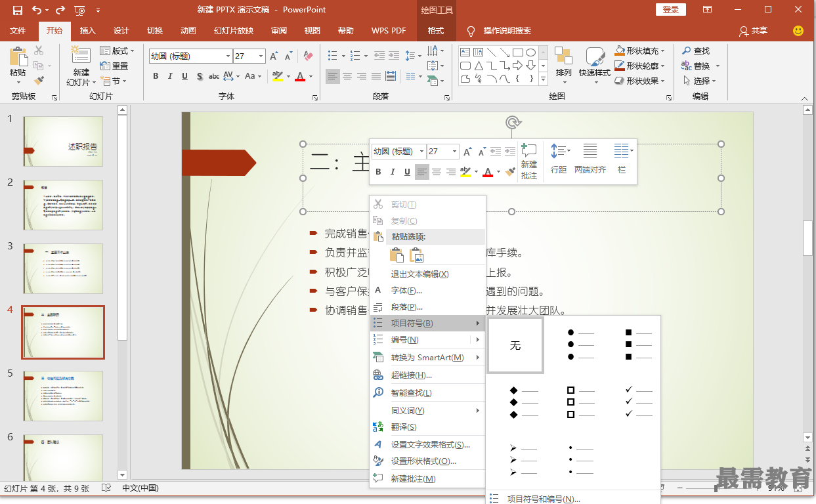Click the ribbon Increase font size icon

tap(274, 56)
